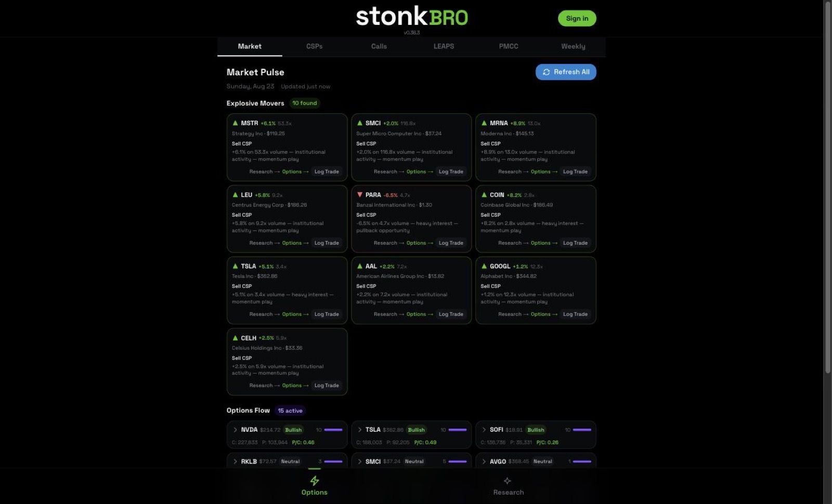Open Options link on COIN card
Viewport: 832px width, 504px height.
[543, 243]
